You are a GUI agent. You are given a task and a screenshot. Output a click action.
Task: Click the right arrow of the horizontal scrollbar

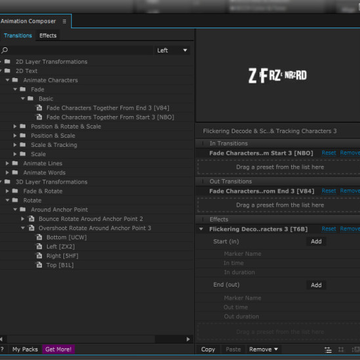[188, 339]
